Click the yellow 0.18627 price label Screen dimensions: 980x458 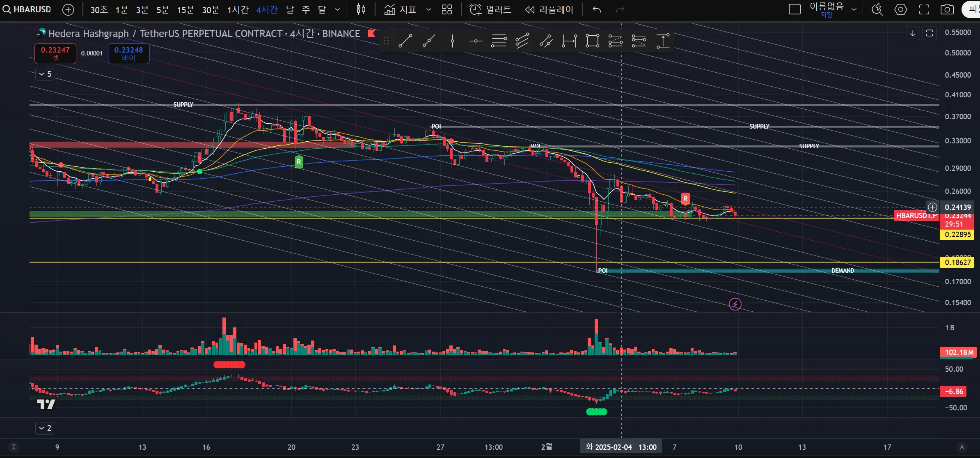coord(957,262)
